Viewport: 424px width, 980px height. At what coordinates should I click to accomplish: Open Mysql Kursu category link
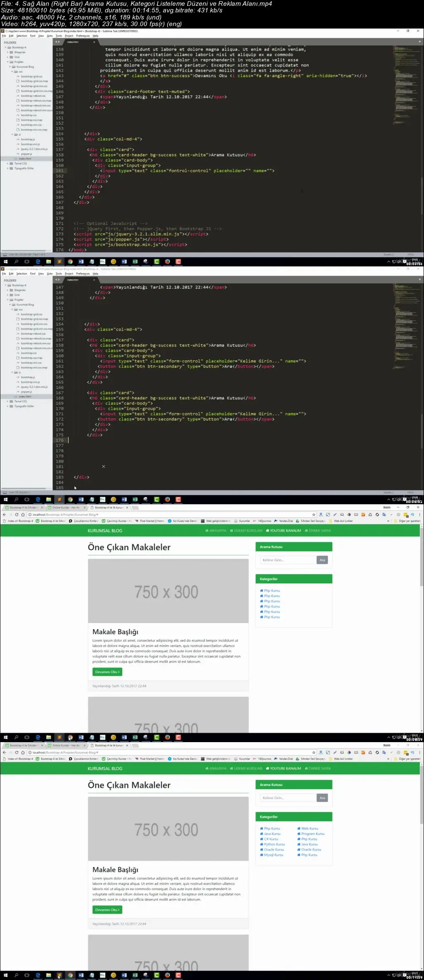(x=272, y=855)
